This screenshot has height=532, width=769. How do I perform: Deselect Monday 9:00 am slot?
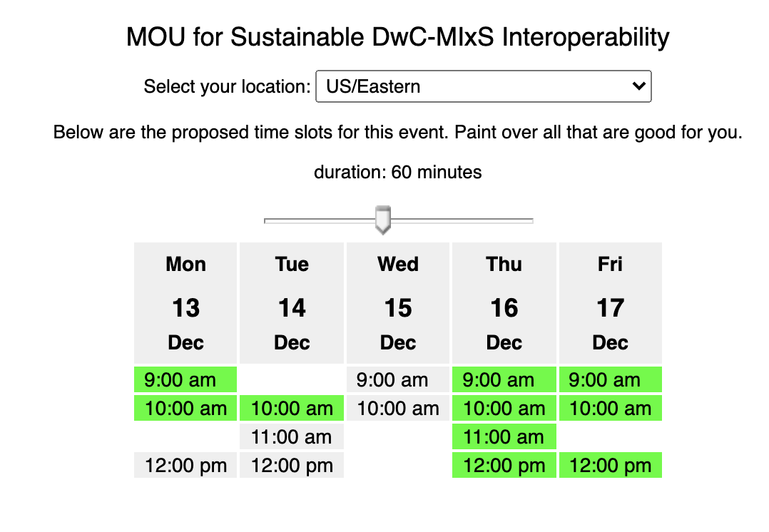(185, 379)
